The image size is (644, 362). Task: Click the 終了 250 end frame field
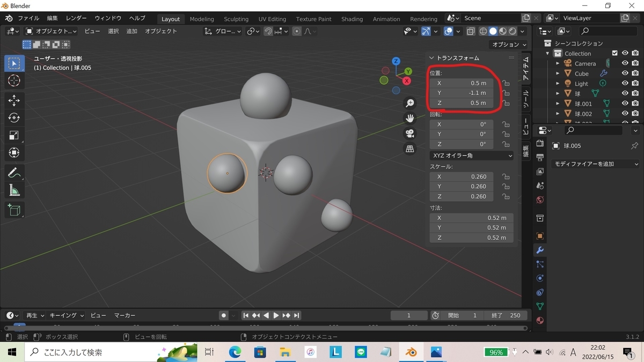click(506, 315)
